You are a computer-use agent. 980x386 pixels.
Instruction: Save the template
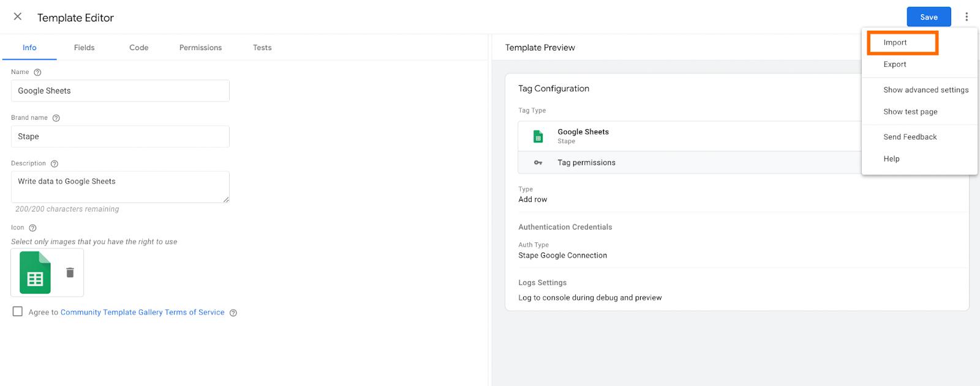point(929,17)
